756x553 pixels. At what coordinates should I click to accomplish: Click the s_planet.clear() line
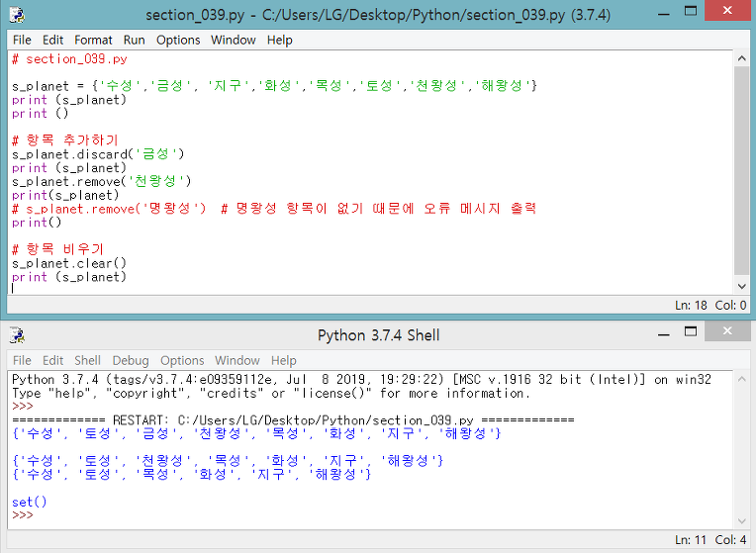(x=69, y=264)
